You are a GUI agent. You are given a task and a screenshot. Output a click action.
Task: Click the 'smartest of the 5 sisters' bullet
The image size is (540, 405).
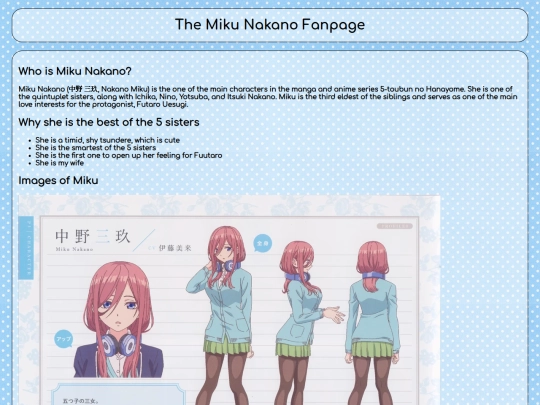click(x=96, y=148)
